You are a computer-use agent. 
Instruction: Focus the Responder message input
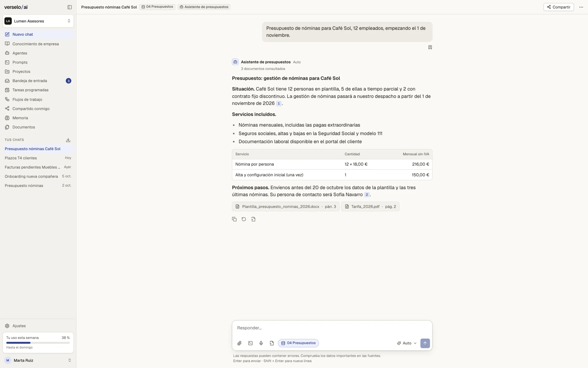pos(332,328)
